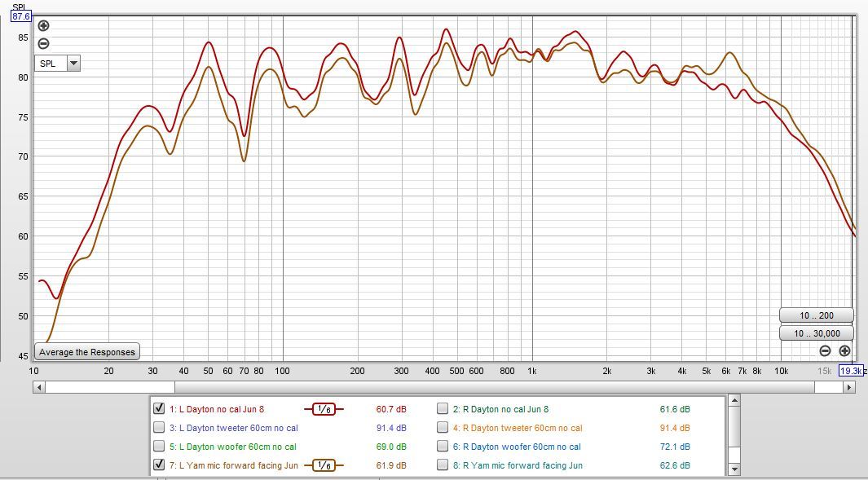Viewport: 868px width, 480px height.
Task: Set frequency range to 10..200
Action: [816, 315]
